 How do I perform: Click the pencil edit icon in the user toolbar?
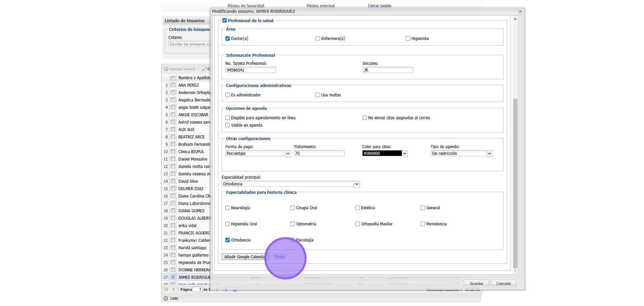204,69
